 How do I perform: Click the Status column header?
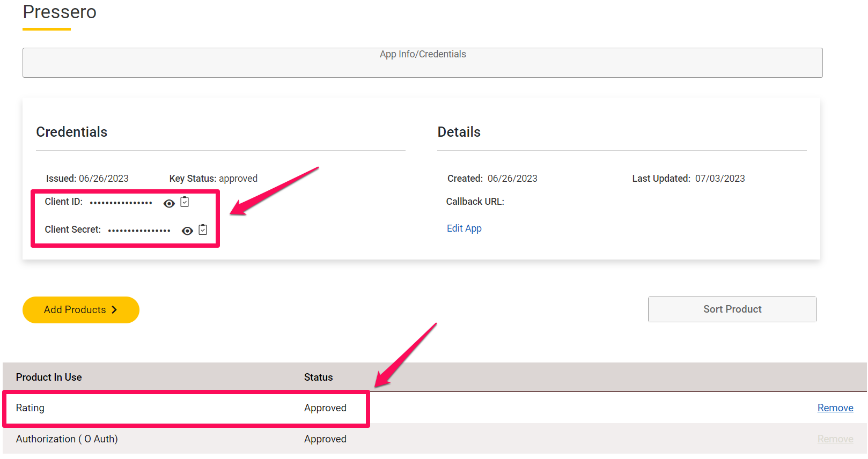click(319, 377)
